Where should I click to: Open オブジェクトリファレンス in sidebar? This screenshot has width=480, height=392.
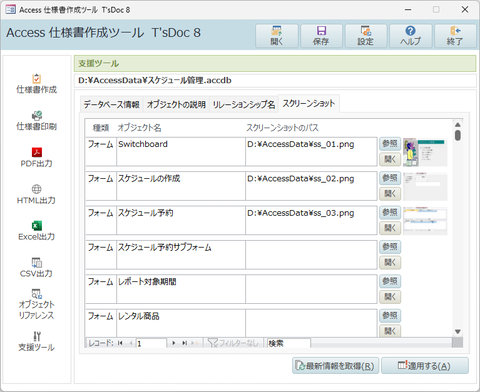coord(36,304)
